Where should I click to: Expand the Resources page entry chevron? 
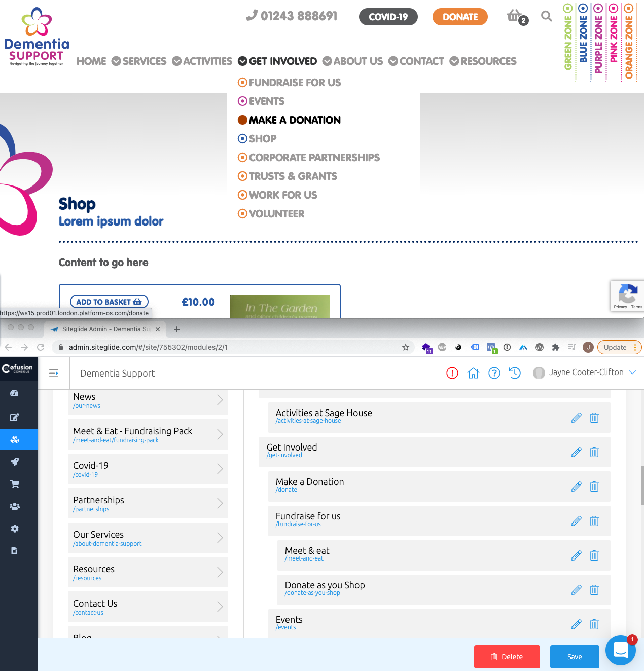[x=220, y=572]
